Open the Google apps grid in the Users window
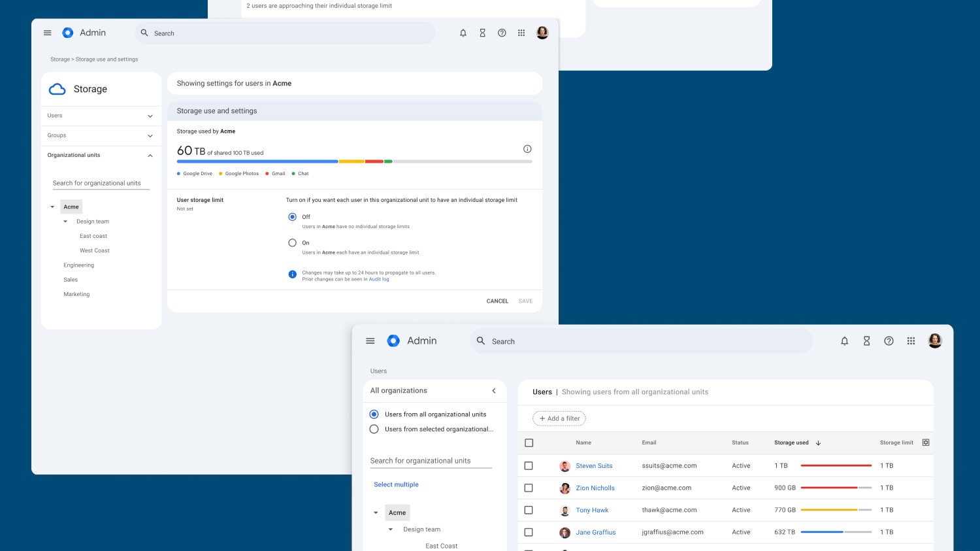The width and height of the screenshot is (980, 551). [x=911, y=341]
